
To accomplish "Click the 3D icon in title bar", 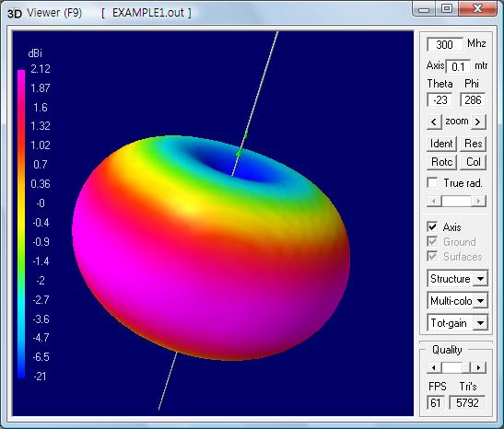I will tap(15, 14).
